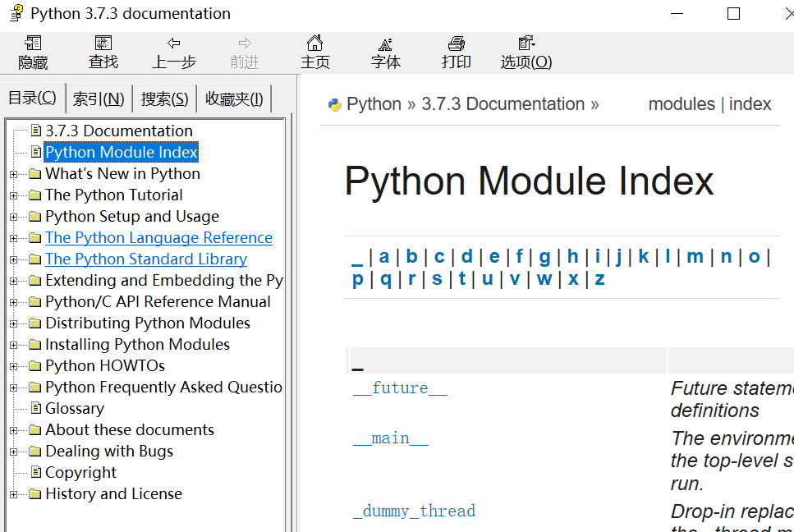Jump to letter m in module index

pos(695,256)
